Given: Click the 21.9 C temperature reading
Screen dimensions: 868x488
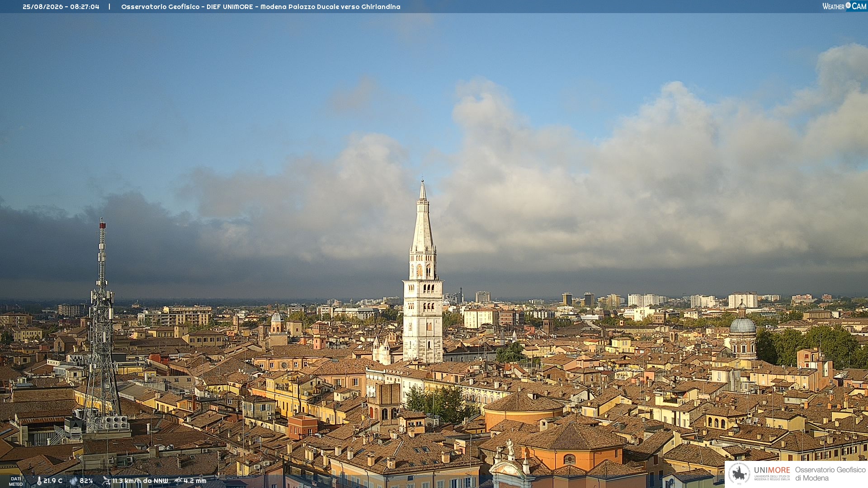Looking at the screenshot, I should (x=53, y=481).
